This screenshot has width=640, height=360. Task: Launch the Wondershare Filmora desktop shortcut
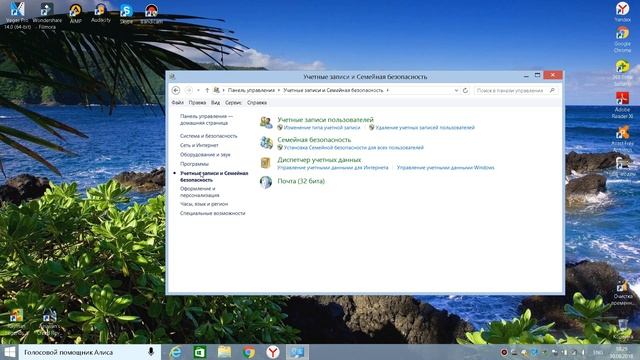pyautogui.click(x=47, y=16)
